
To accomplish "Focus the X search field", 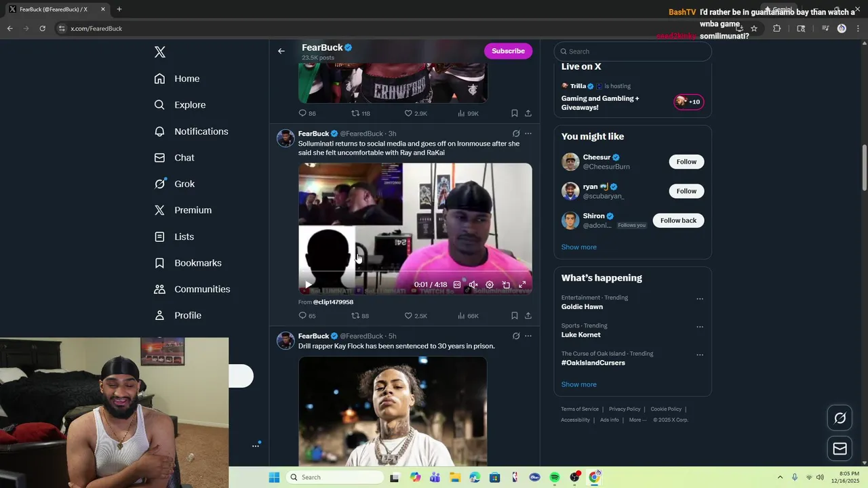I will [x=633, y=52].
